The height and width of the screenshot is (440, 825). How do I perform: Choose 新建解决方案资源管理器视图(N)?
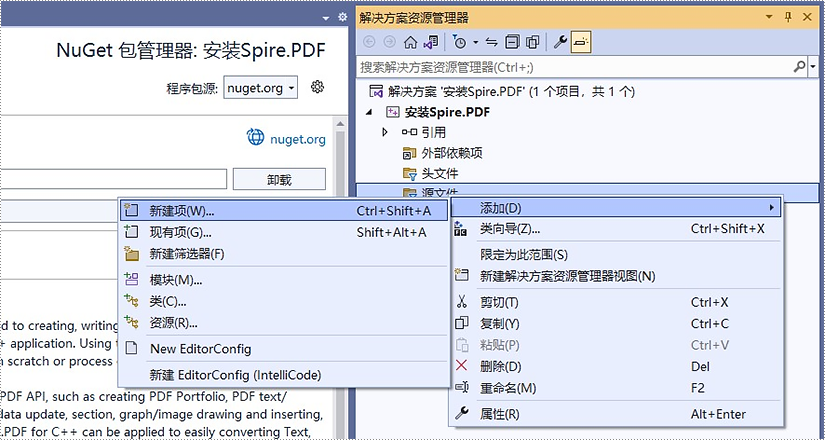[616, 276]
